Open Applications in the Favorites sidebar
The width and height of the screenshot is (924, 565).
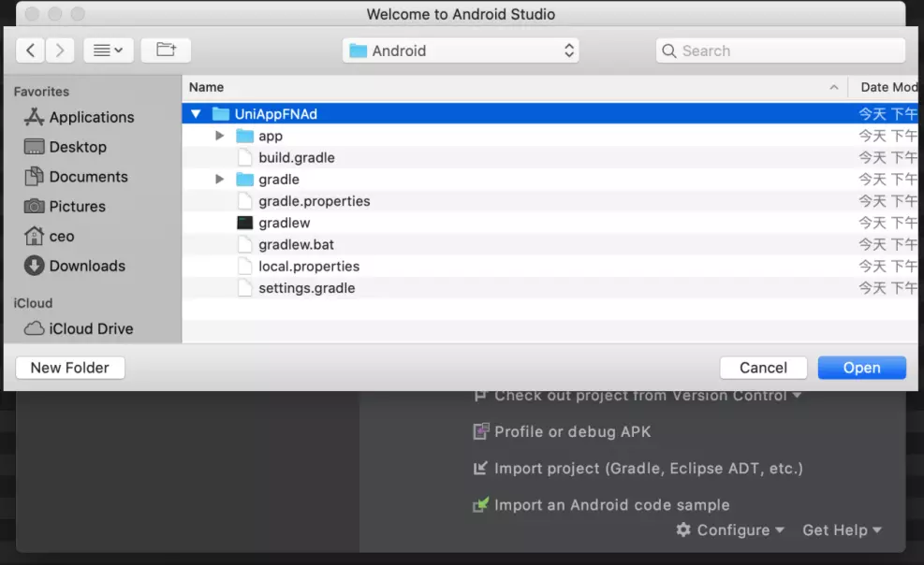[x=91, y=117]
